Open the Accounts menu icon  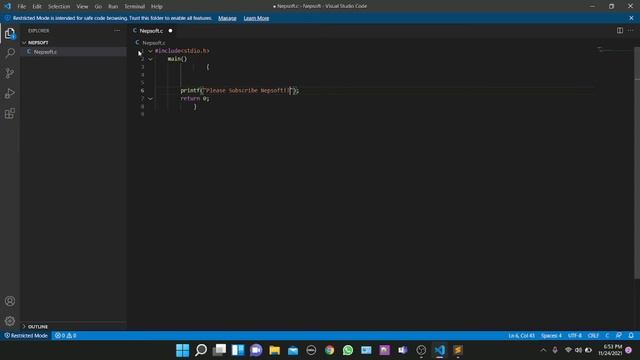pos(10,301)
